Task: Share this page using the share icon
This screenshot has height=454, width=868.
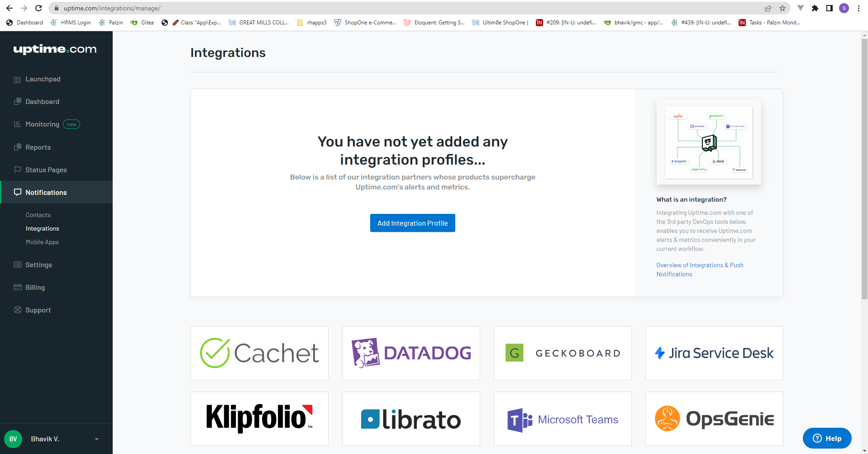Action: coord(768,8)
